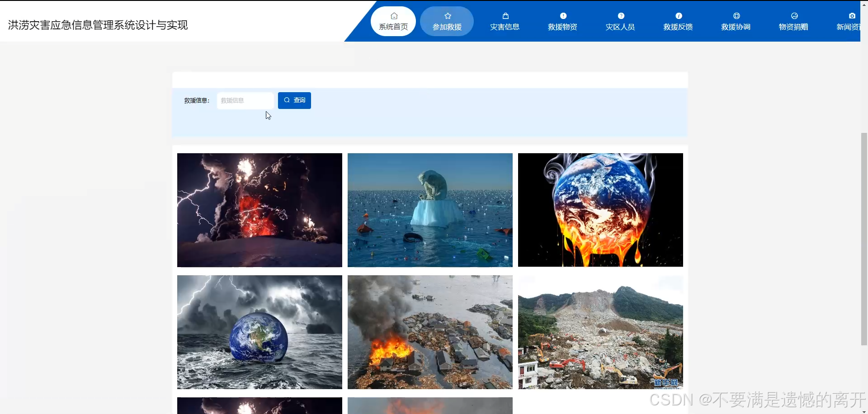Click the home icon above 系统首页
The width and height of the screenshot is (868, 414).
[394, 16]
